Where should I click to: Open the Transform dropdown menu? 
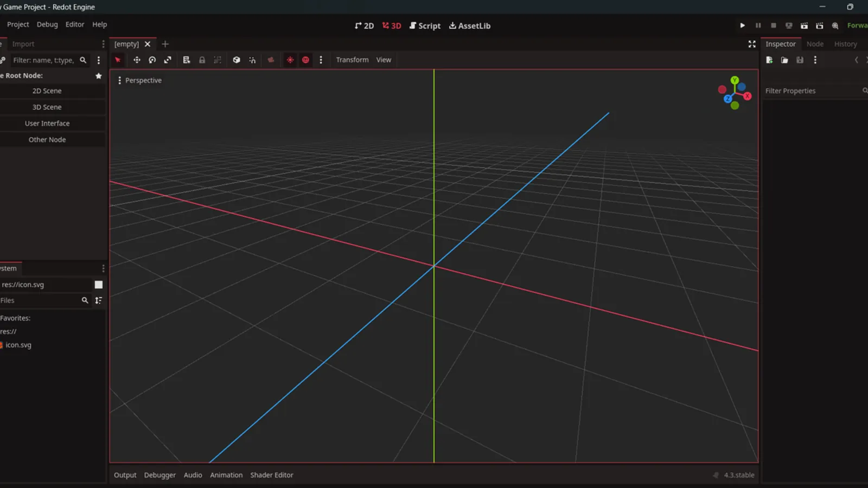[x=352, y=60]
